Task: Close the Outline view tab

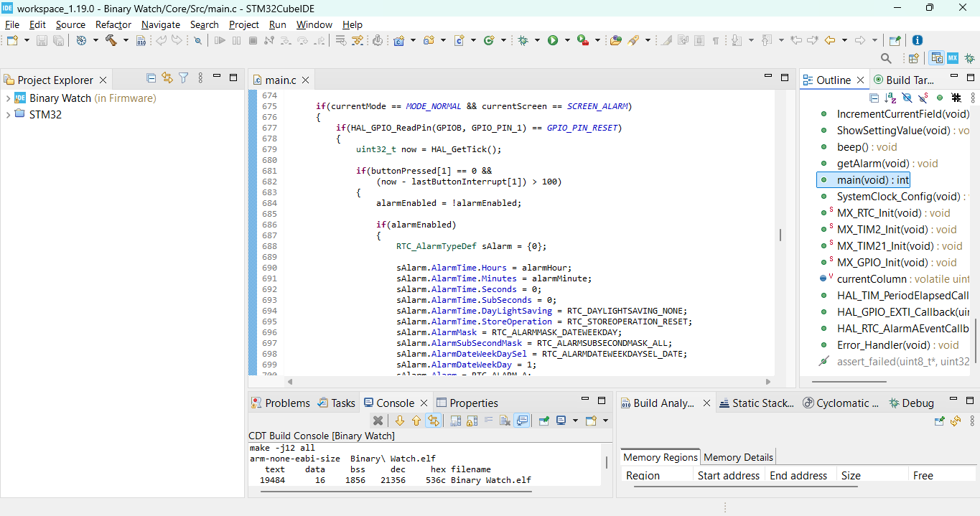Action: 861,80
